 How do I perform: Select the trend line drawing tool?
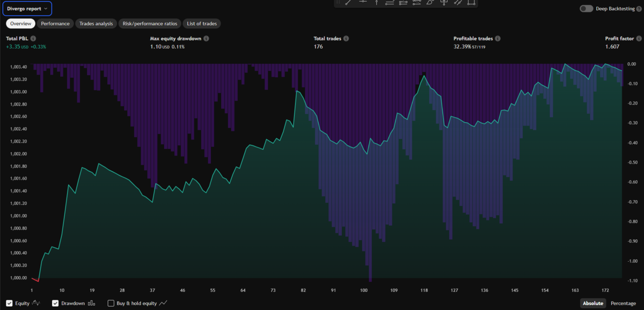(x=348, y=3)
